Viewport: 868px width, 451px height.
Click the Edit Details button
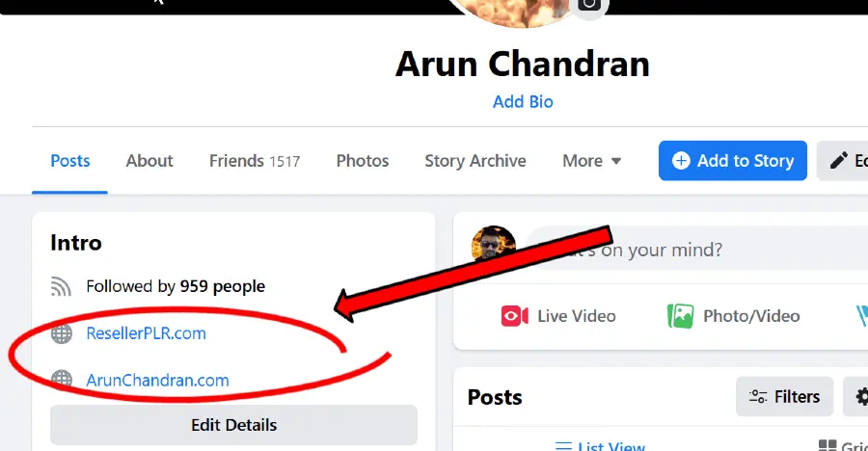[x=233, y=425]
